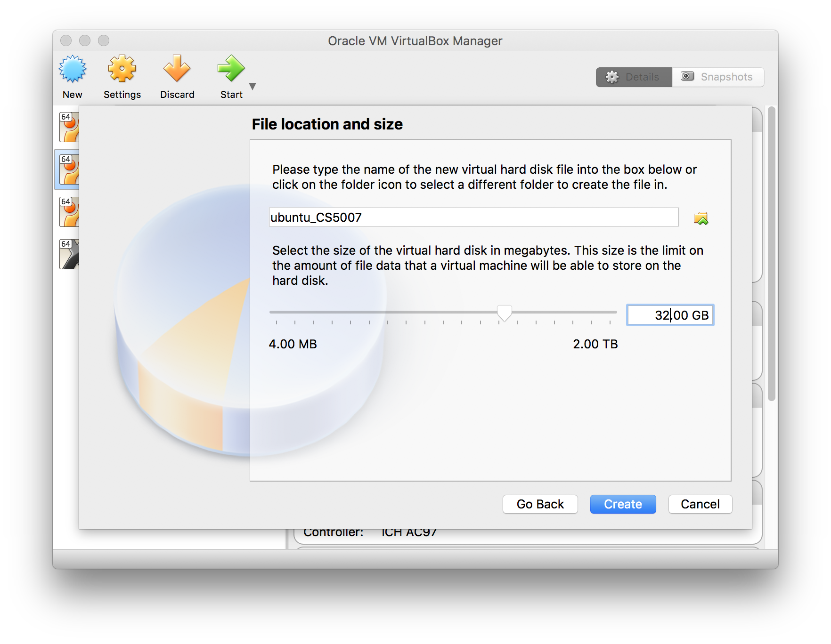Expand the Start dropdown arrow
Screen dimensions: 831x644
click(253, 86)
